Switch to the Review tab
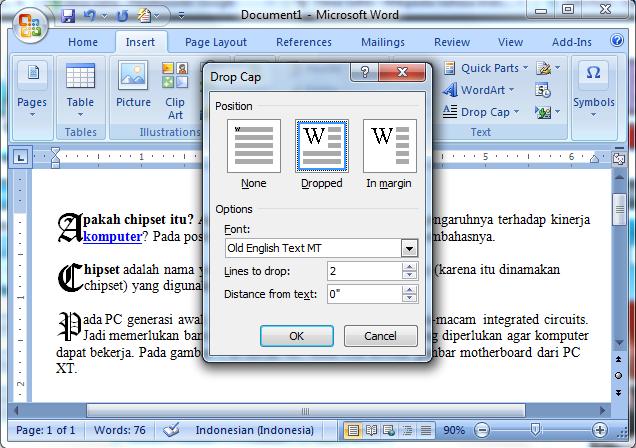The height and width of the screenshot is (448, 636). click(x=452, y=42)
